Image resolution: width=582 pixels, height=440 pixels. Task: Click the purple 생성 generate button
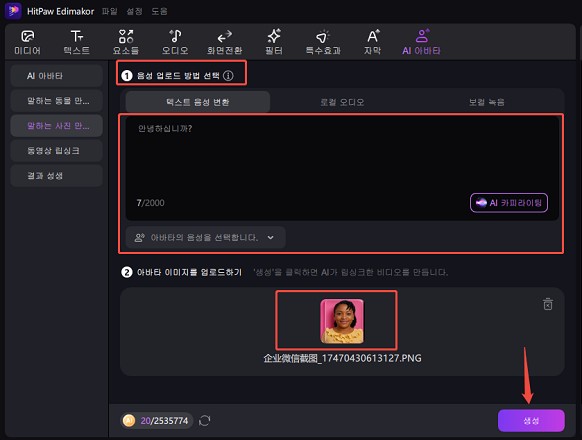click(531, 421)
